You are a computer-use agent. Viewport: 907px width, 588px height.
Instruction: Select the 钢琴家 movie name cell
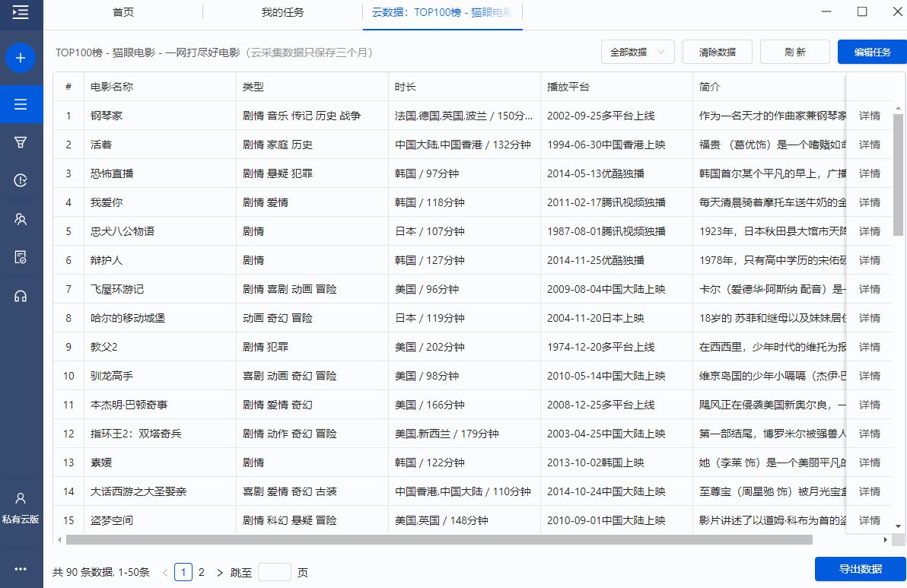tap(161, 116)
